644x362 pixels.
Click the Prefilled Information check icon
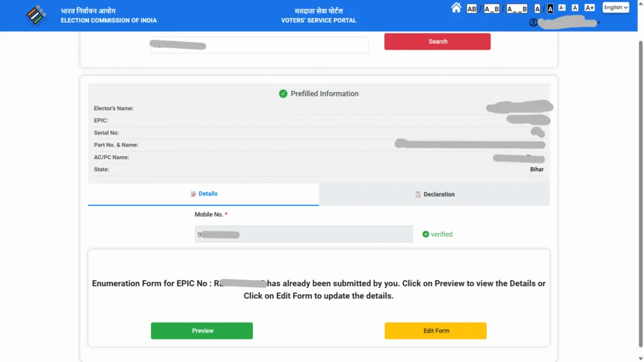(283, 94)
